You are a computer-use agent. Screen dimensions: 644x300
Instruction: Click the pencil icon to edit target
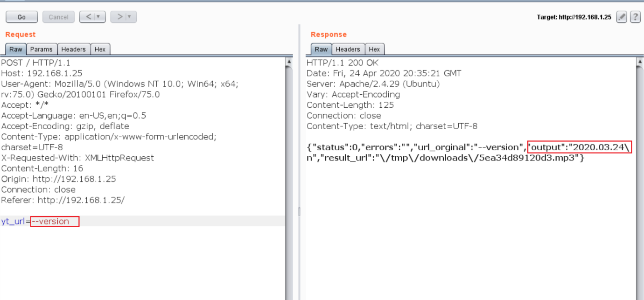[x=621, y=17]
